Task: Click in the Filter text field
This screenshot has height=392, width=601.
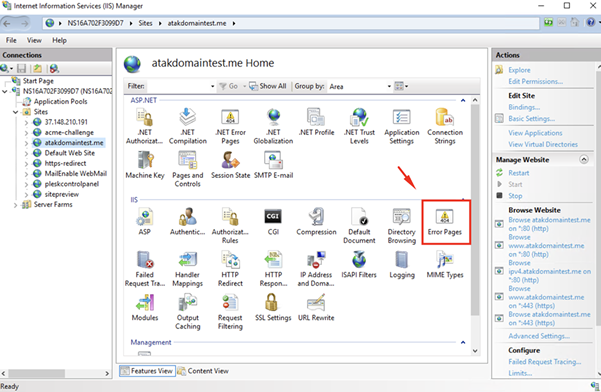Action: (178, 86)
